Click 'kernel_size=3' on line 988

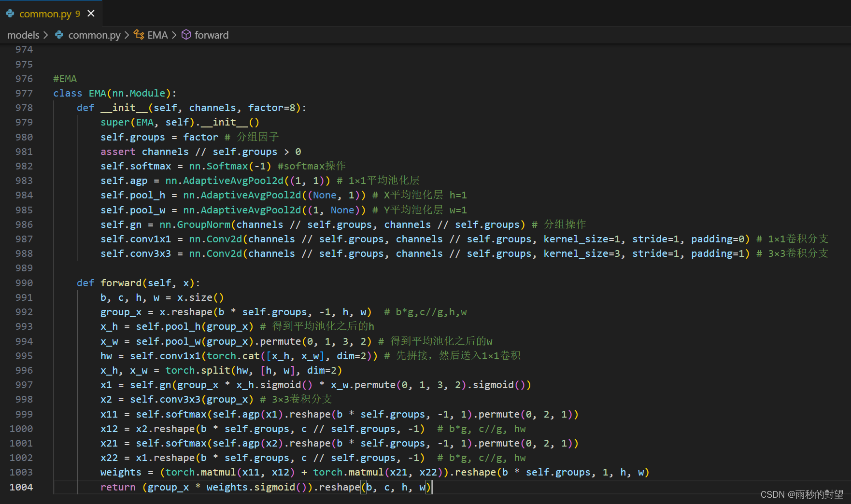[582, 253]
